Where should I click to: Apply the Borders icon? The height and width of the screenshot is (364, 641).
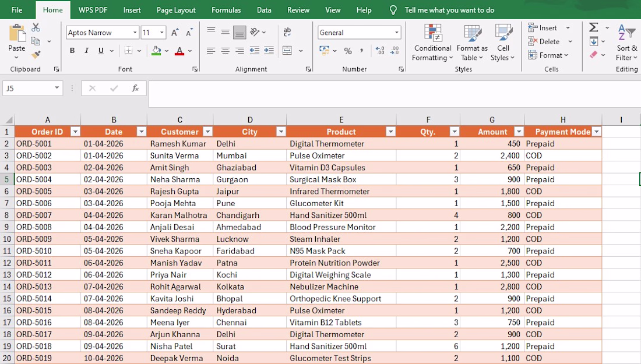coord(128,51)
